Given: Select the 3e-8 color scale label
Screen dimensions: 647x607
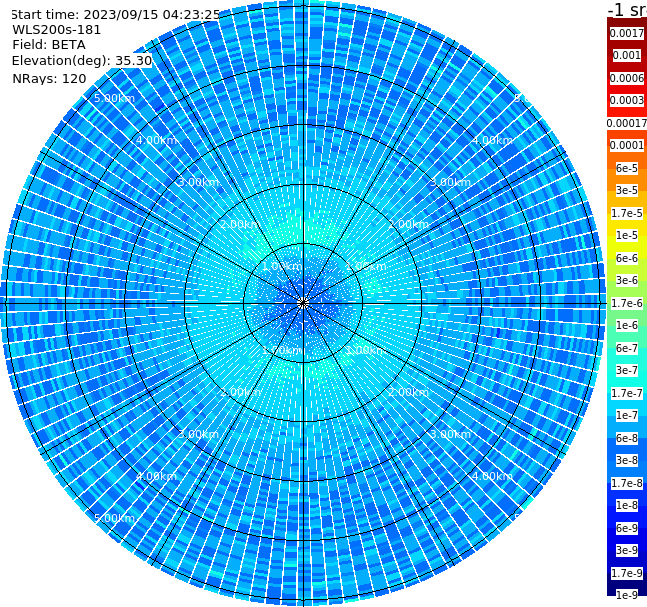Looking at the screenshot, I should tap(627, 460).
